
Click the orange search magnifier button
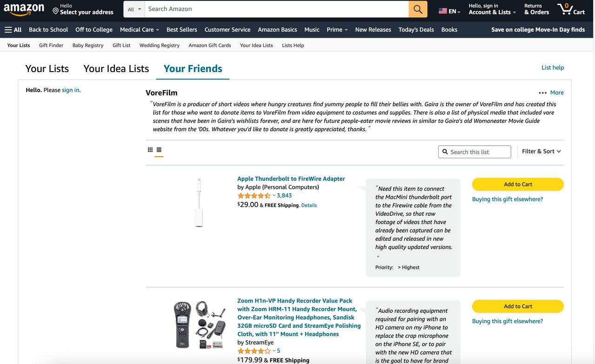[x=418, y=9]
